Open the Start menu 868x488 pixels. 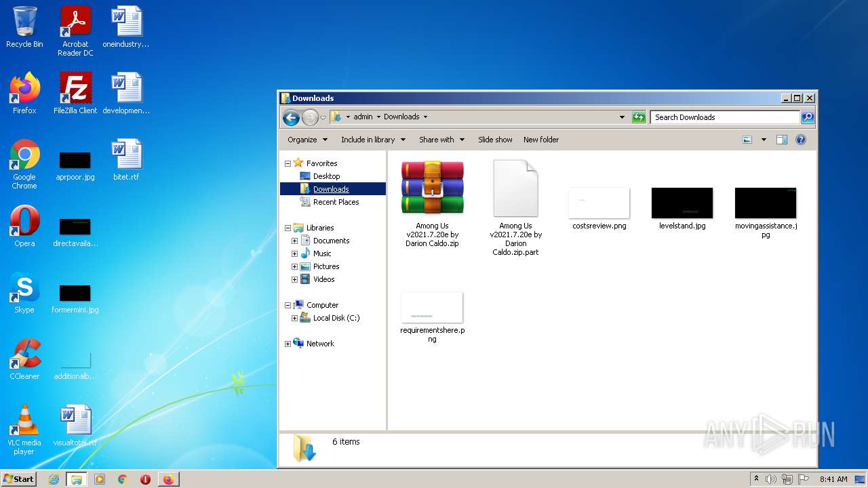[x=18, y=479]
